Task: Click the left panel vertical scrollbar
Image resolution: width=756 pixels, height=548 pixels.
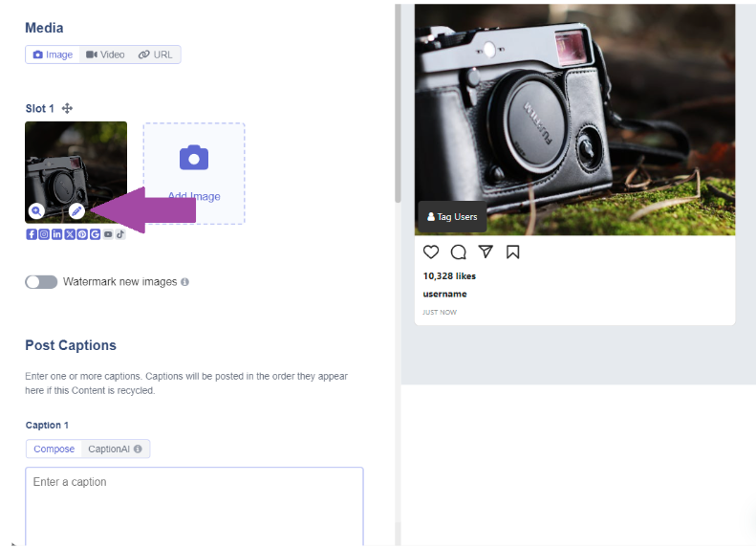Action: coord(398,103)
